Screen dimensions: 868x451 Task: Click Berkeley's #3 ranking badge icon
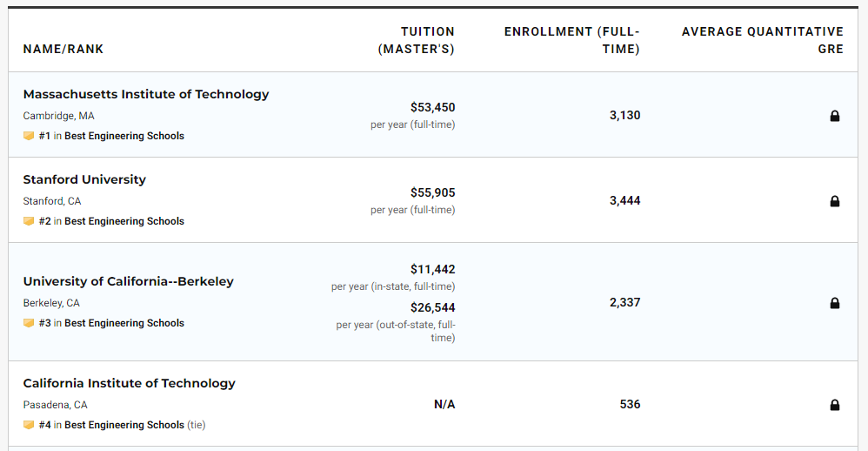tap(29, 323)
